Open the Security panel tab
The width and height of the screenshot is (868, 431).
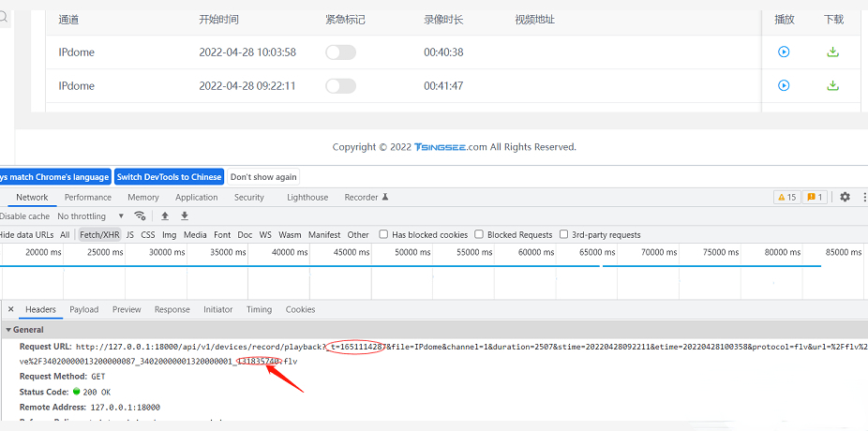point(249,198)
